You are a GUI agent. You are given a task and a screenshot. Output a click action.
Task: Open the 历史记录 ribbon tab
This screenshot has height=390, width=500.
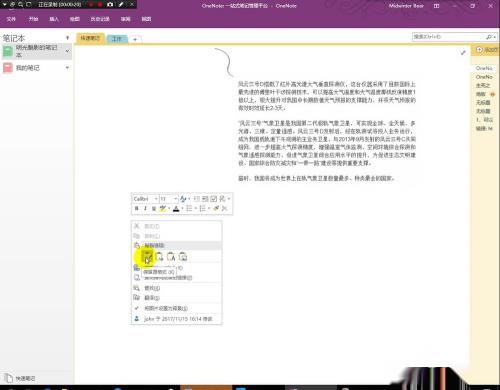(x=100, y=19)
